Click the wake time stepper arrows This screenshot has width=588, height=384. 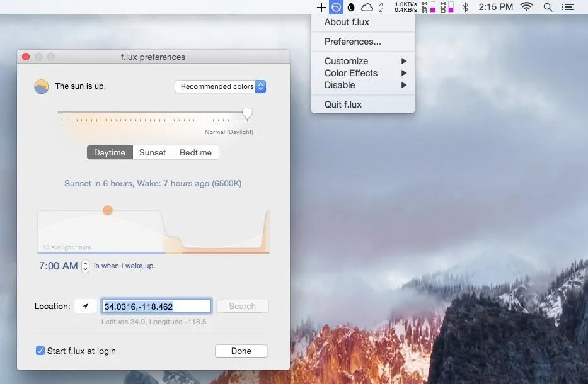(x=86, y=266)
